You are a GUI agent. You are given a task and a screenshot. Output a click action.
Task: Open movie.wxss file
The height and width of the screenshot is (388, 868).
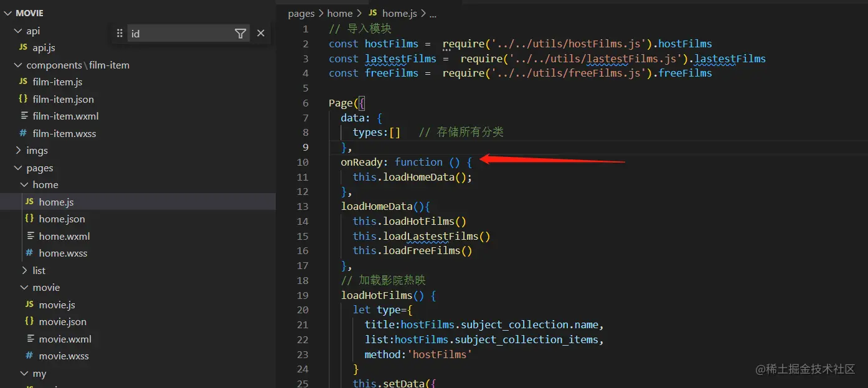click(x=64, y=356)
